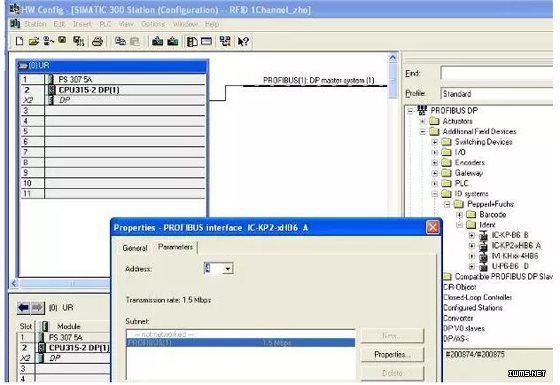Image resolution: width=560 pixels, height=385 pixels.
Task: Click the U-P6-B6 D device icon
Action: (484, 266)
